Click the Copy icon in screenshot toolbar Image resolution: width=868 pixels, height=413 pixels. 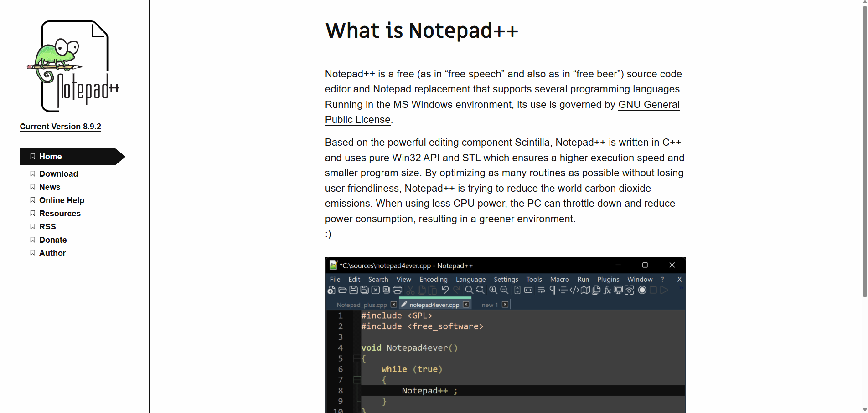click(422, 290)
